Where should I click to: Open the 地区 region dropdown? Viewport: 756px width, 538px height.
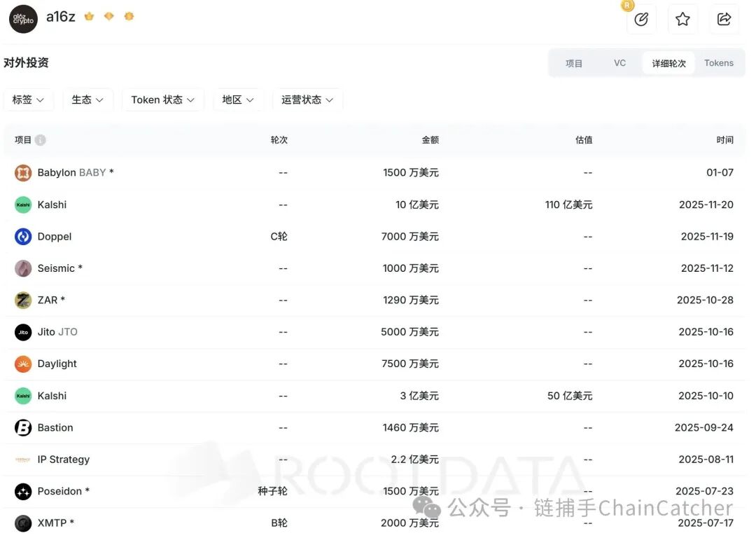237,99
